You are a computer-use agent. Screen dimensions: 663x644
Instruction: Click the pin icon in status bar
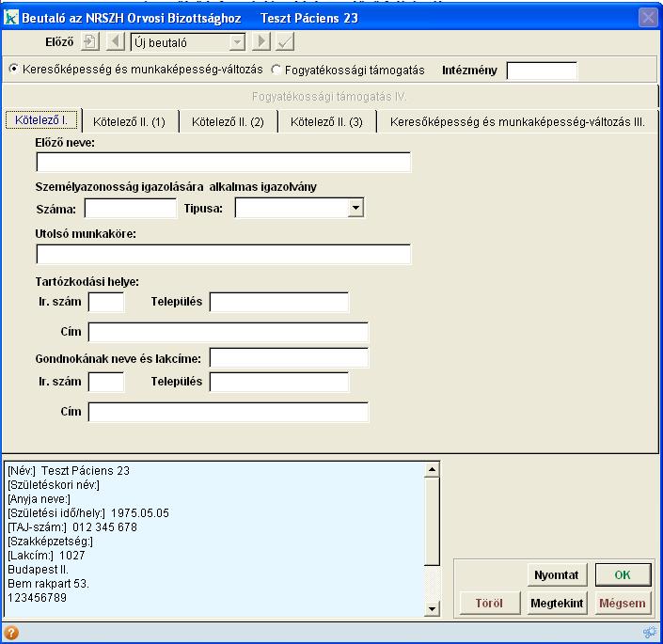point(648,633)
